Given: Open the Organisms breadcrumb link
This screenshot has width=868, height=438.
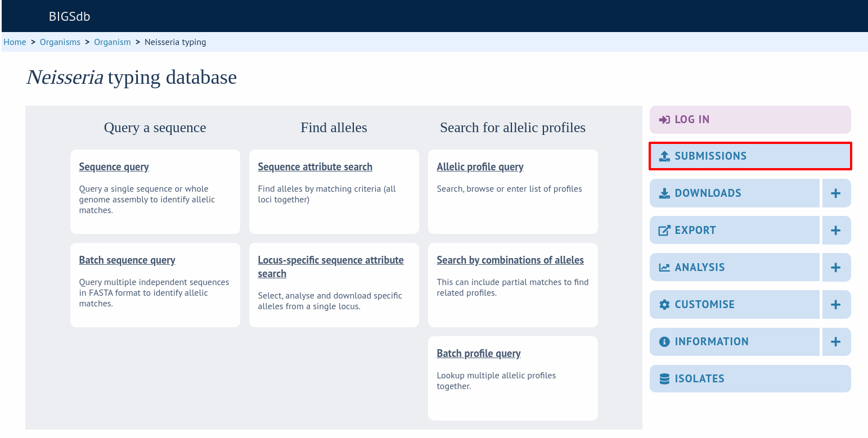Looking at the screenshot, I should (60, 42).
